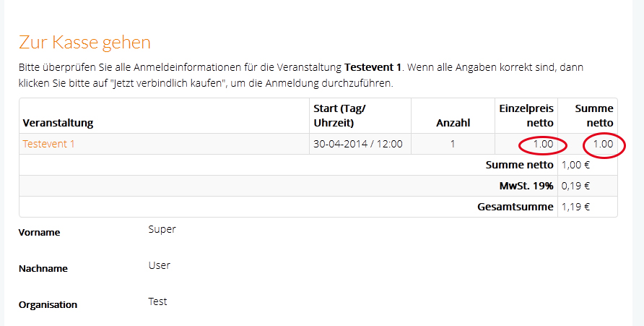The height and width of the screenshot is (326, 644).
Task: Click the circled 1.00 under Einzelpreis netto
Action: pyautogui.click(x=542, y=144)
